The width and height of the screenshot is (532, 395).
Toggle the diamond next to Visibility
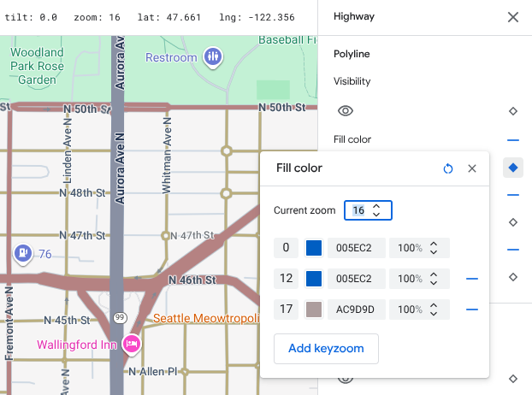pyautogui.click(x=513, y=111)
